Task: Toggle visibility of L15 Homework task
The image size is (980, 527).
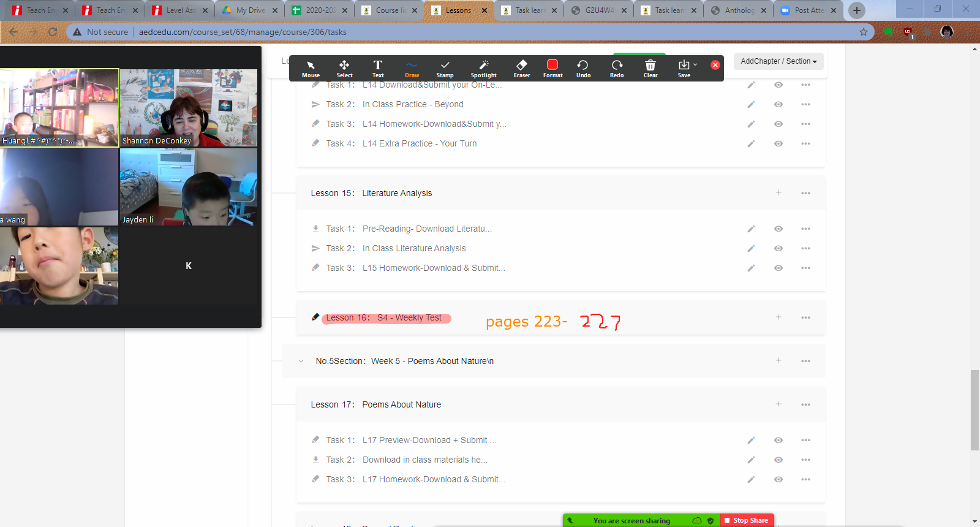Action: click(x=778, y=268)
